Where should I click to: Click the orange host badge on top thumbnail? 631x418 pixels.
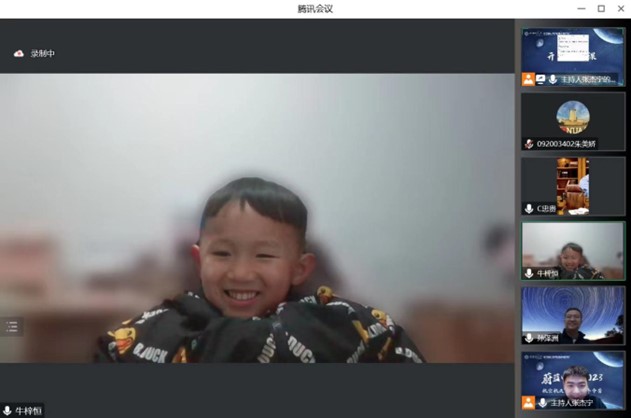tap(528, 79)
